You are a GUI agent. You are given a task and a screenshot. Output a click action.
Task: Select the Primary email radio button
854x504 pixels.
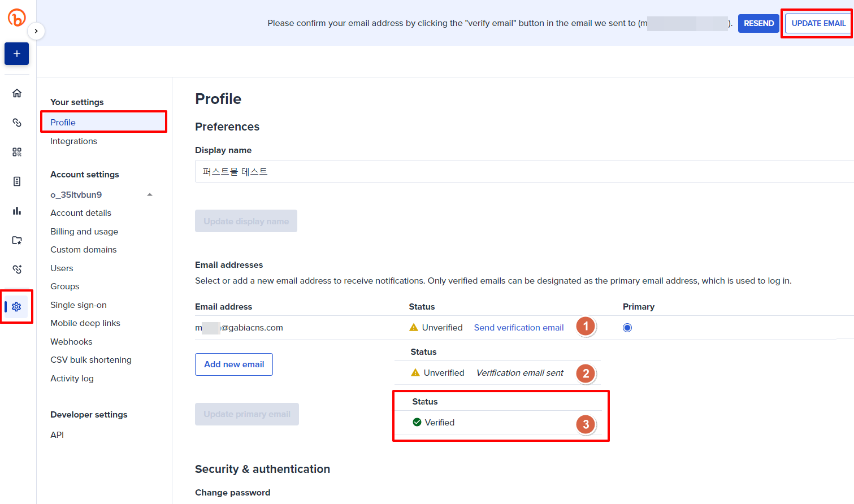627,328
